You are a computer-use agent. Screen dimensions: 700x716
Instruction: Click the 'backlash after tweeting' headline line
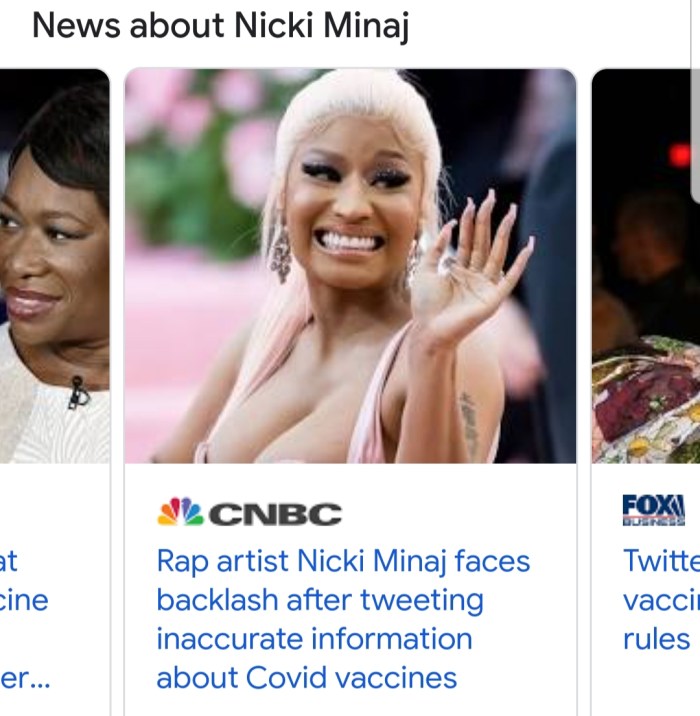tap(320, 600)
